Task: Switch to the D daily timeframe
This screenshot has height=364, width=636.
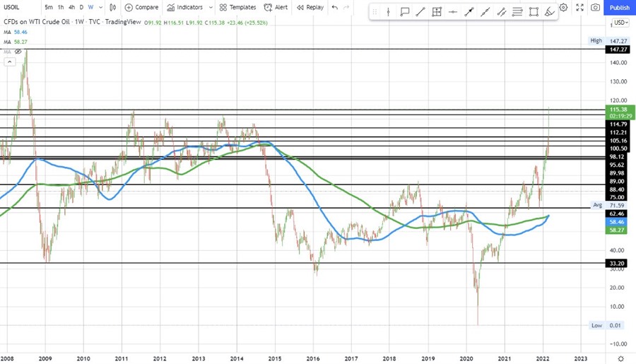Action: (x=81, y=7)
